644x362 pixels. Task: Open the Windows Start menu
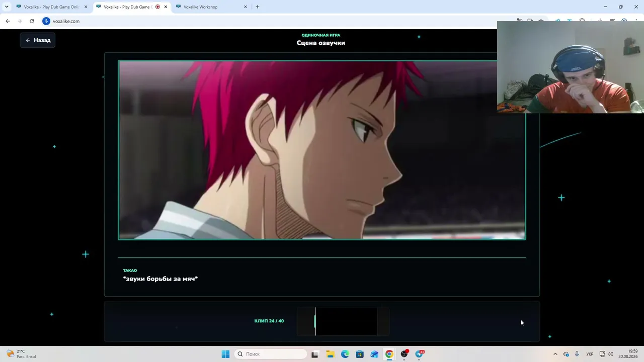coord(225,354)
